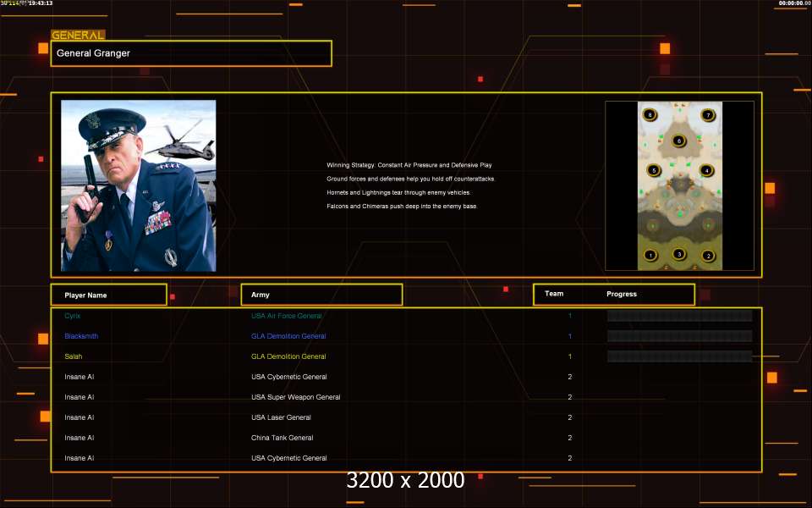This screenshot has height=508, width=812.
Task: Select start position 5 on the map
Action: [x=653, y=170]
